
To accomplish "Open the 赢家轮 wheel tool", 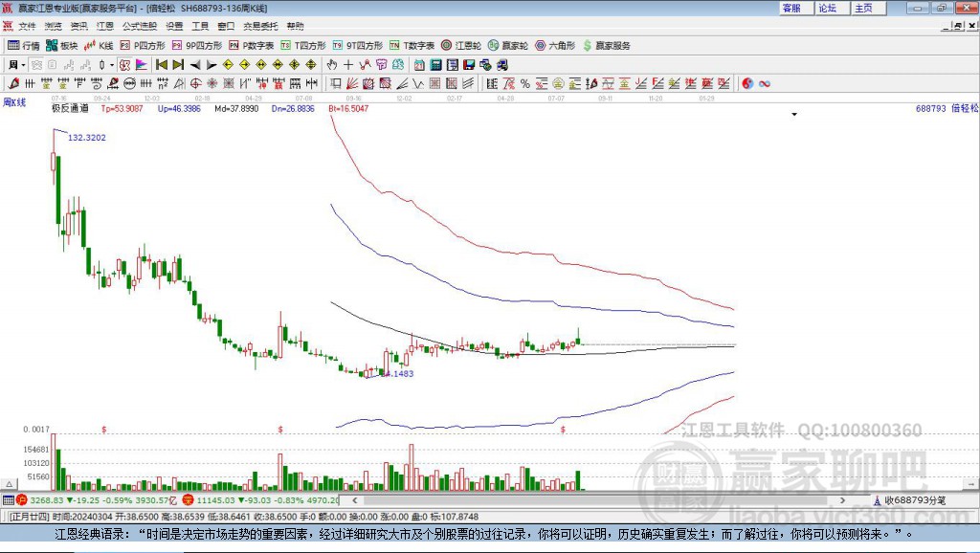I will (x=508, y=46).
